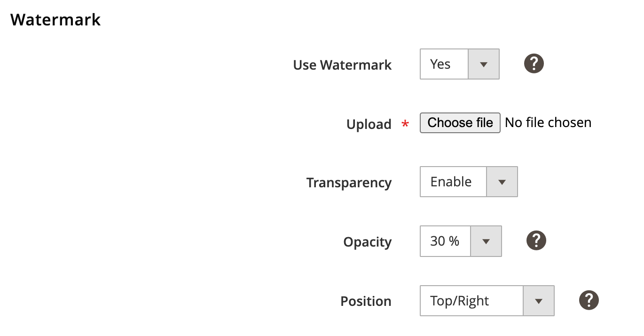Click the Opacity field label
Image resolution: width=644 pixels, height=336 pixels.
tap(367, 242)
